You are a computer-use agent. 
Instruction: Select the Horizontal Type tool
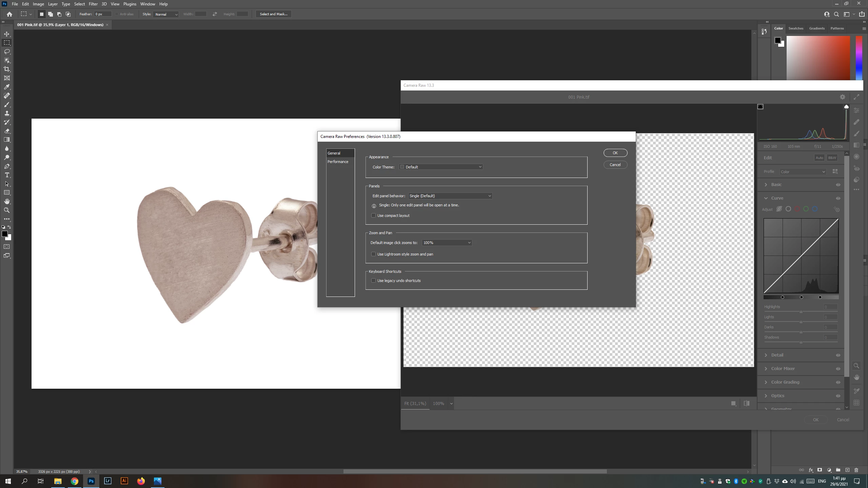tap(7, 175)
